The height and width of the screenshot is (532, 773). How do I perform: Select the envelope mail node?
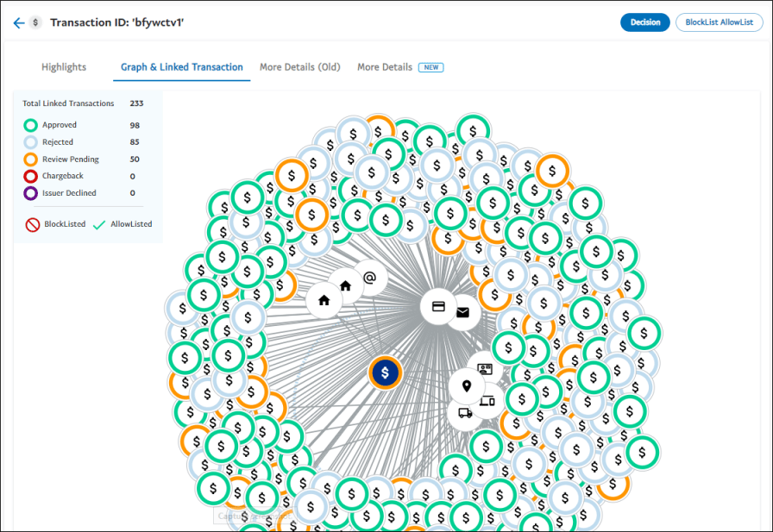[463, 312]
